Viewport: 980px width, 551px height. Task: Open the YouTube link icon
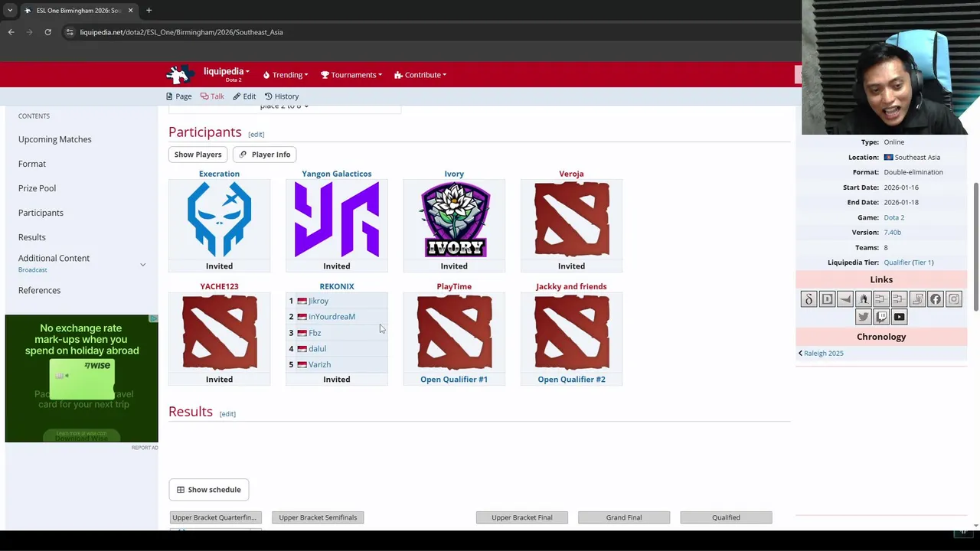(x=900, y=317)
